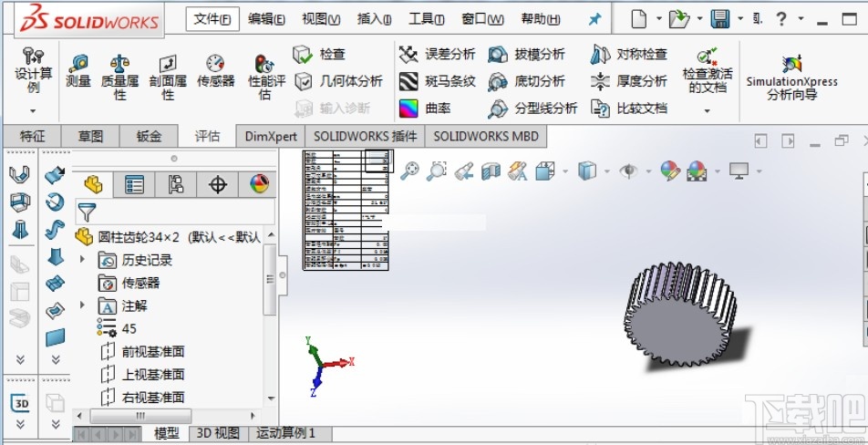The height and width of the screenshot is (445, 868).
Task: Open the 测量 measure tool
Action: tap(78, 71)
